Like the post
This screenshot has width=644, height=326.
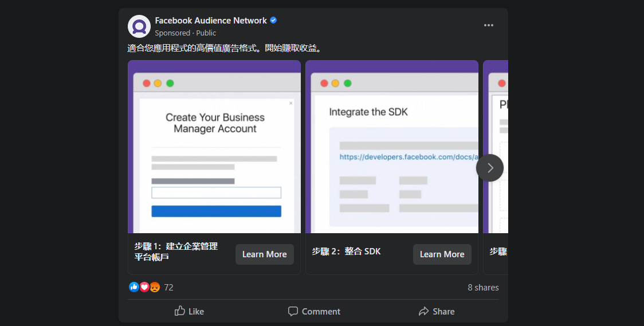(189, 311)
